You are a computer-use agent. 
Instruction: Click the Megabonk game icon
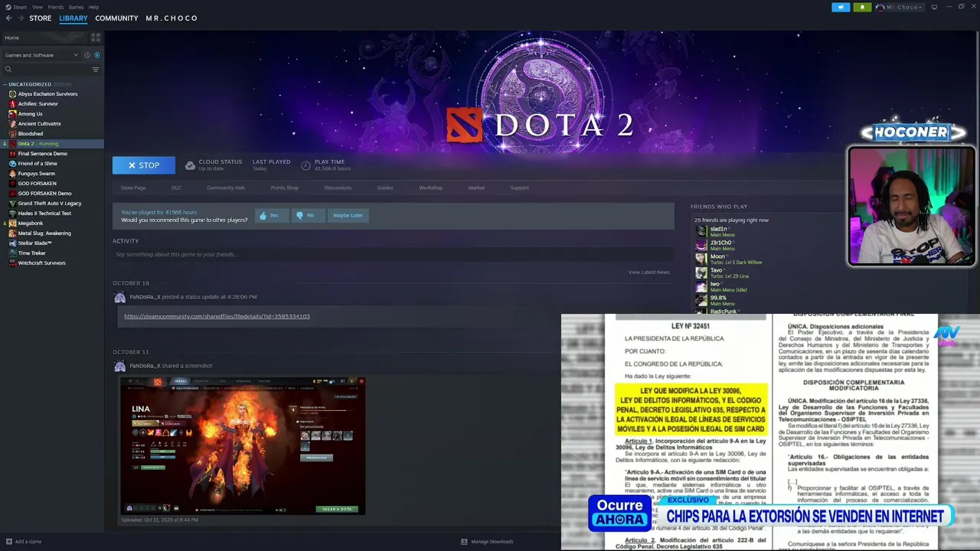point(12,223)
